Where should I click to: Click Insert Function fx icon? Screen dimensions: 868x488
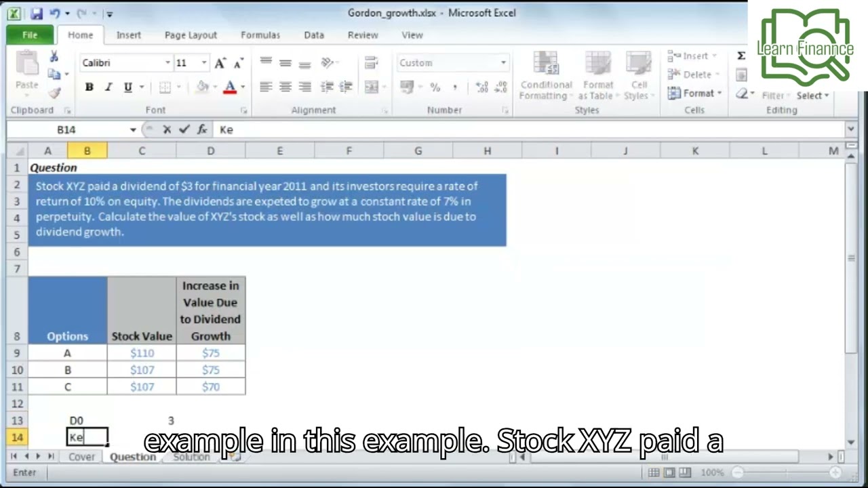202,129
